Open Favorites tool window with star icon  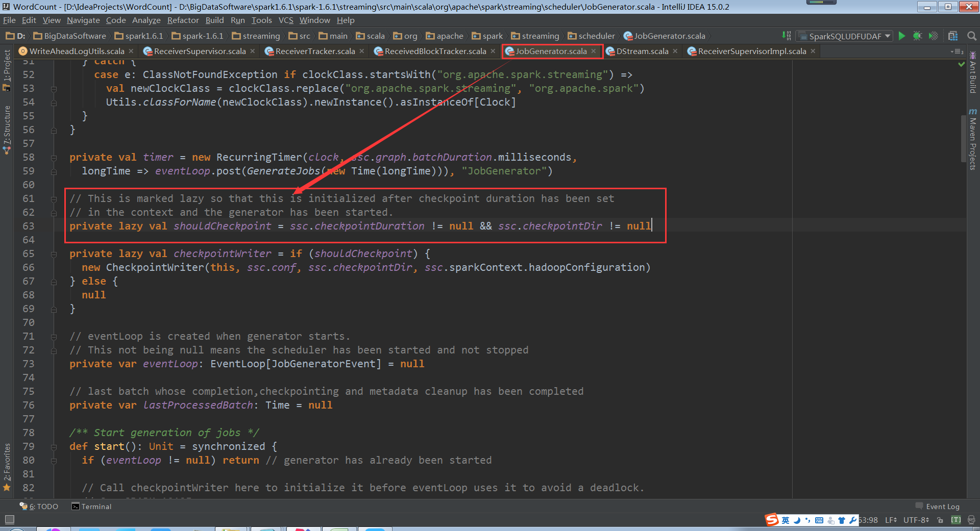[7, 467]
